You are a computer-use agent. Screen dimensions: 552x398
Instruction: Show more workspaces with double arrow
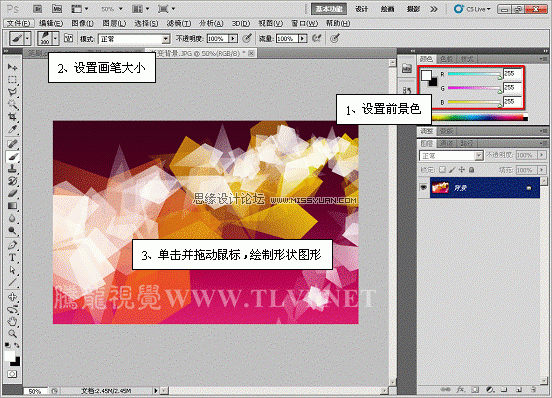pyautogui.click(x=434, y=9)
